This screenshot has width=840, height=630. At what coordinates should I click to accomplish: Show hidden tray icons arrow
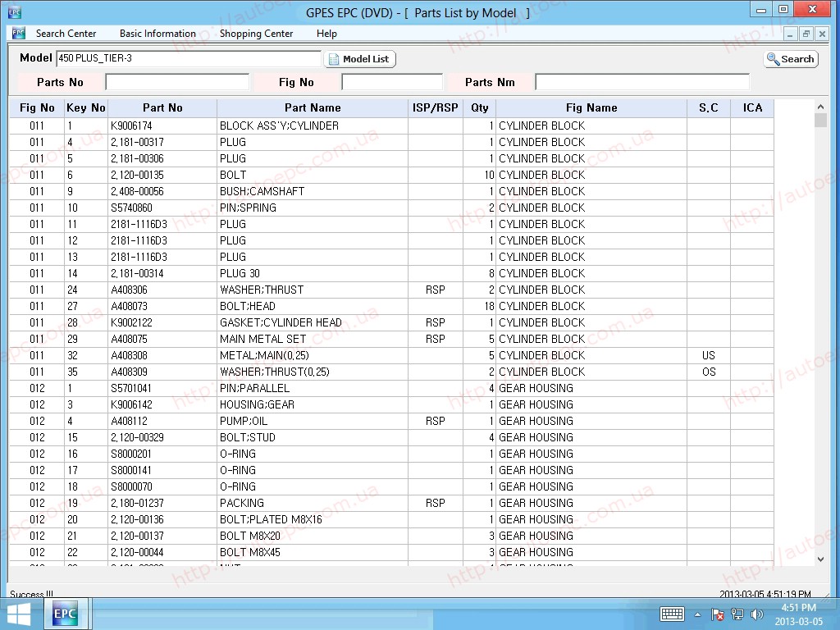click(697, 614)
